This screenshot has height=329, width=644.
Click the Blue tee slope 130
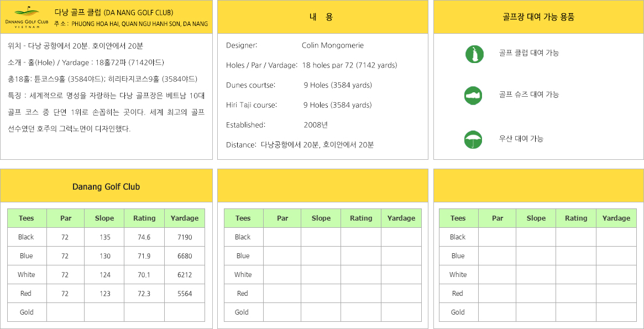104,256
